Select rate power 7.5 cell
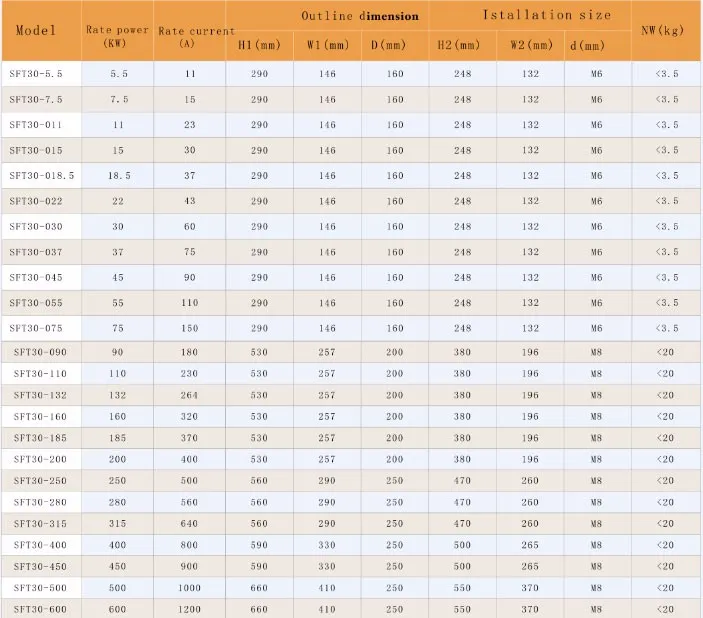 119,100
